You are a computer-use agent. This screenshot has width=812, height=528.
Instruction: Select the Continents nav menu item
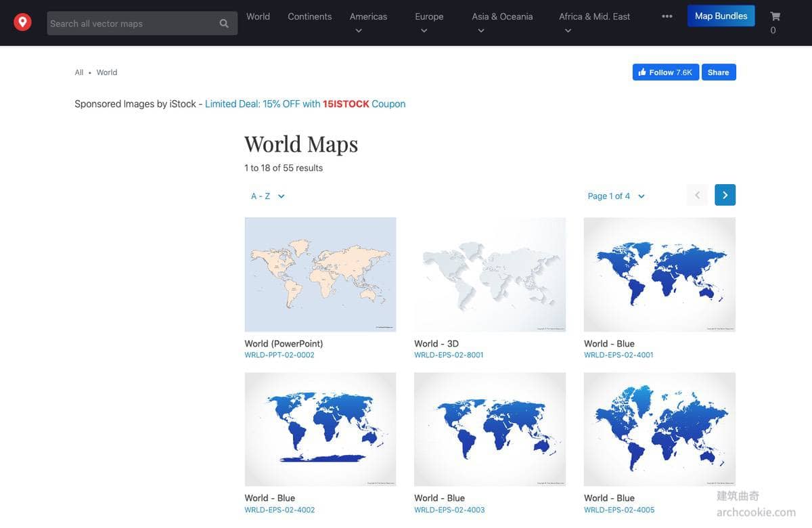pyautogui.click(x=309, y=16)
